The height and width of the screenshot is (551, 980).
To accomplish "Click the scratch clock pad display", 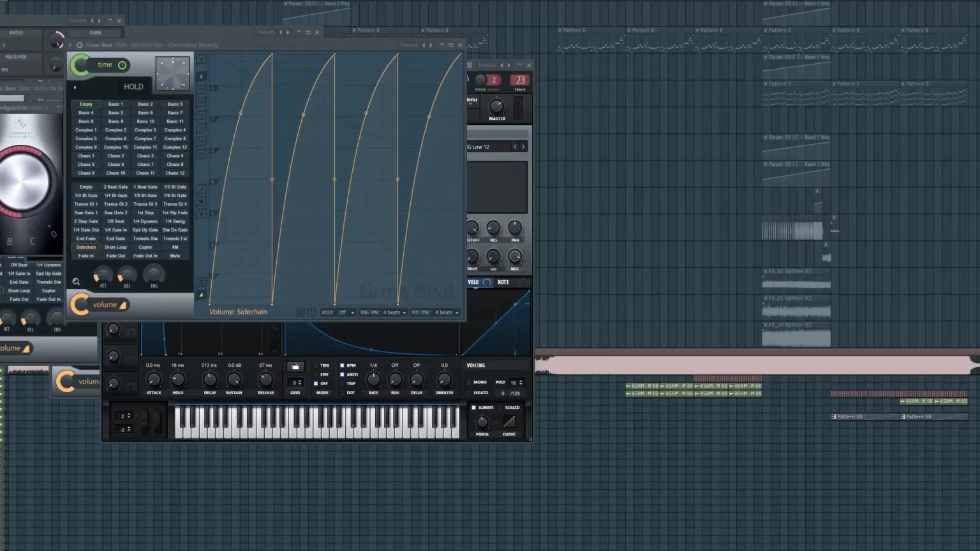I will pos(173,73).
